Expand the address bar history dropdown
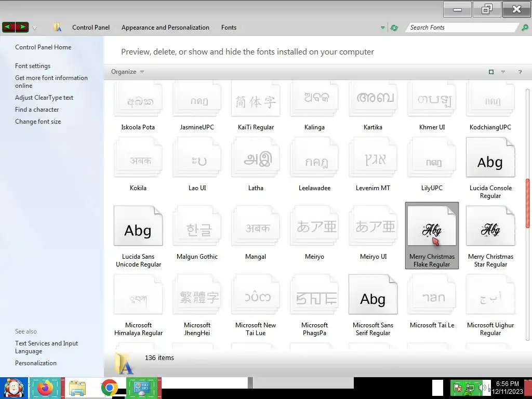 point(383,28)
